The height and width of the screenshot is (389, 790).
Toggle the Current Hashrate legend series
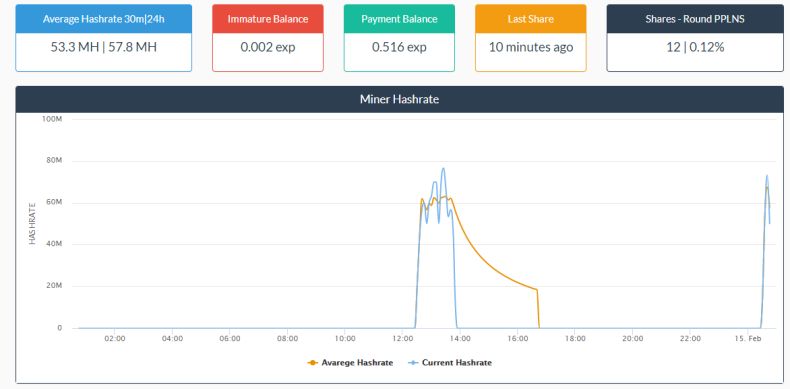click(x=449, y=363)
